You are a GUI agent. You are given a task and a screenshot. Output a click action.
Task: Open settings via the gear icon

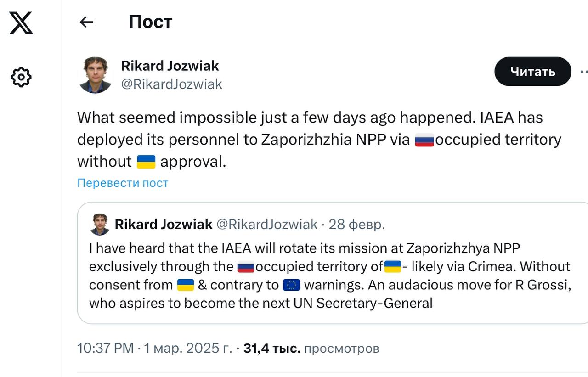(21, 77)
